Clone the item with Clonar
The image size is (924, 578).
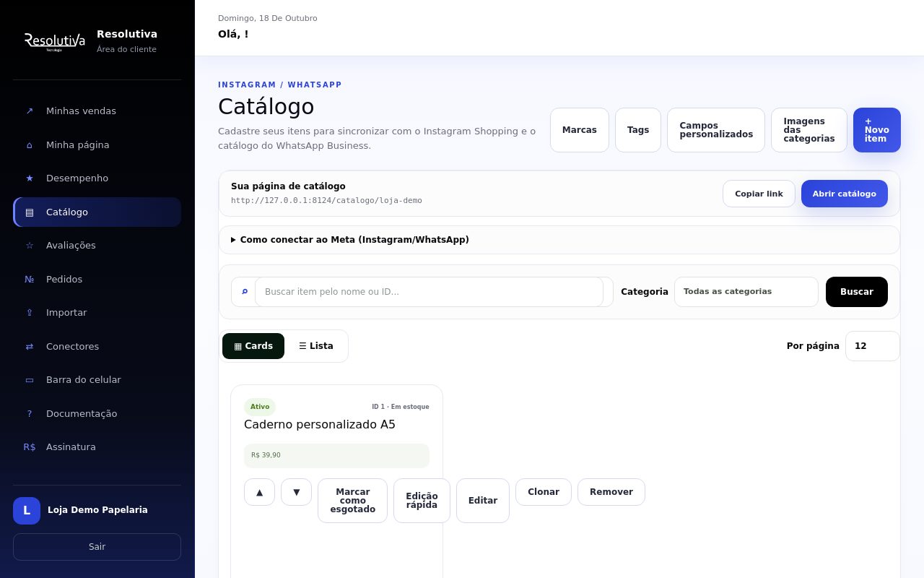(x=544, y=492)
